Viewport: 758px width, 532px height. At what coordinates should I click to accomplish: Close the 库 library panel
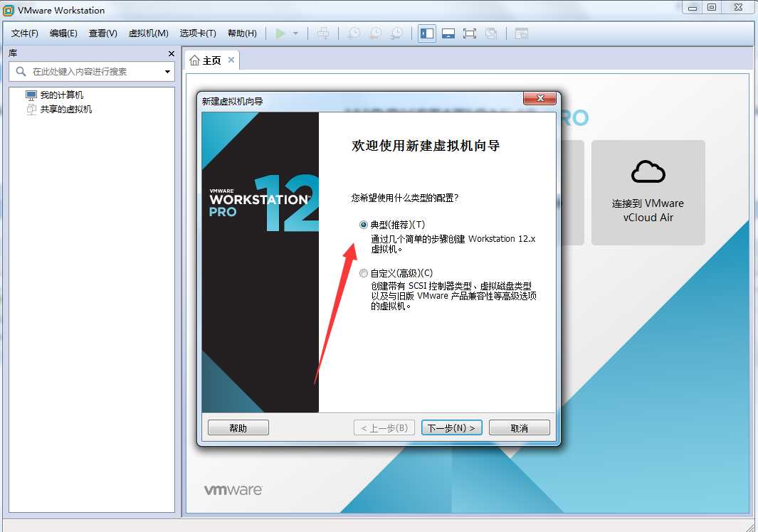coord(171,53)
